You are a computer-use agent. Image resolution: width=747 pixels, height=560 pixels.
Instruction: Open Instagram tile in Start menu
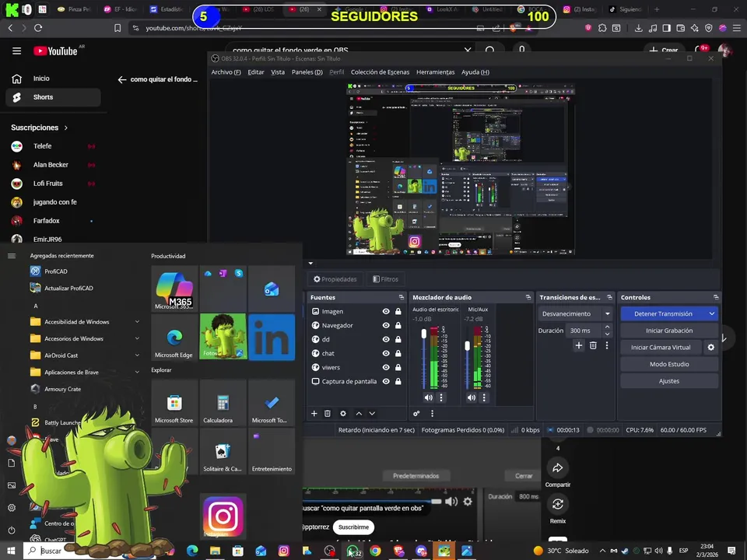pyautogui.click(x=223, y=516)
